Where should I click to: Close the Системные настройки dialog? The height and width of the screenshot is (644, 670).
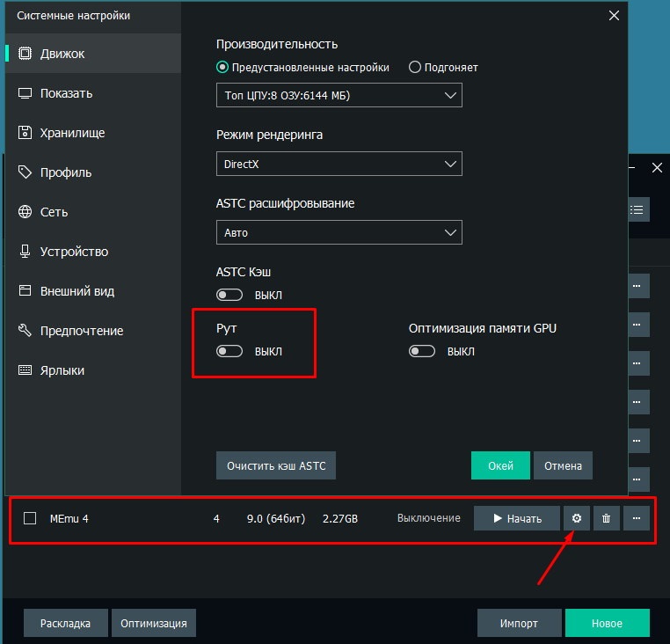[614, 16]
